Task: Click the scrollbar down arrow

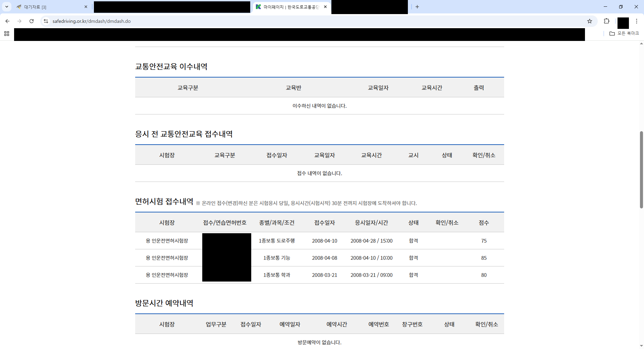Action: point(641,346)
